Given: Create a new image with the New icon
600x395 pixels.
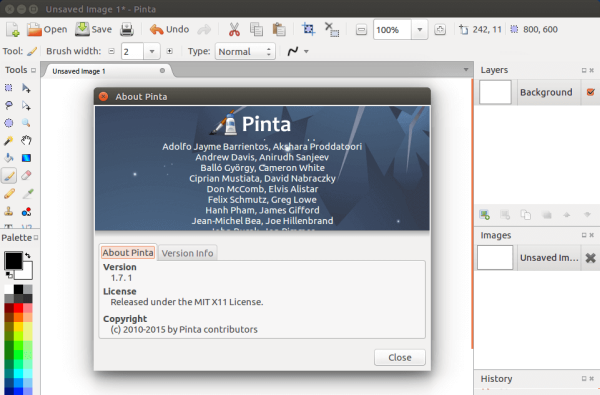Looking at the screenshot, I should [x=13, y=29].
